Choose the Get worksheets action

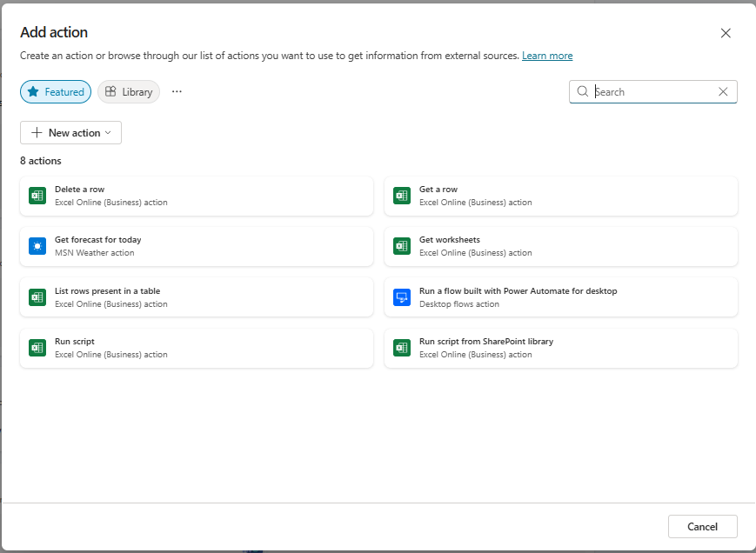click(561, 246)
